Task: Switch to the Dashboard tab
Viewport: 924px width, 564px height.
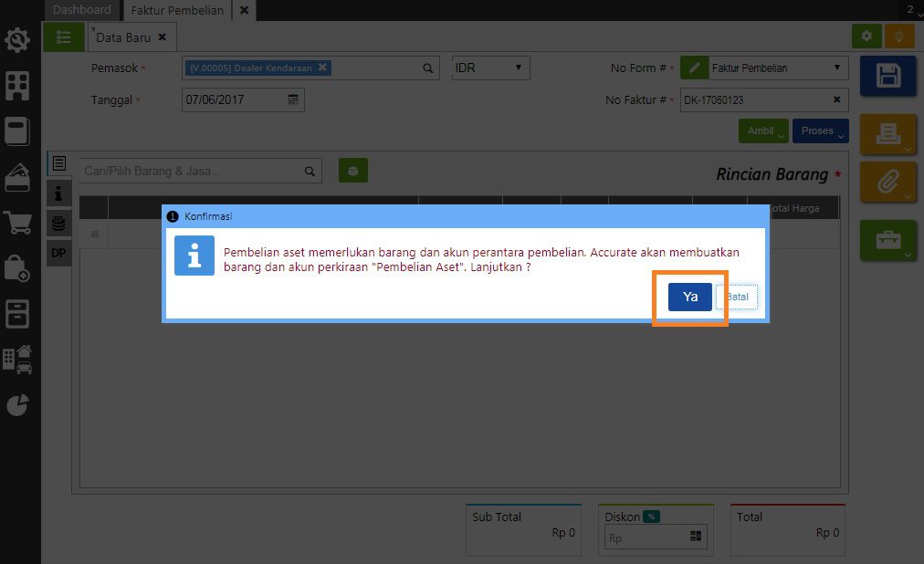Action: (81, 10)
